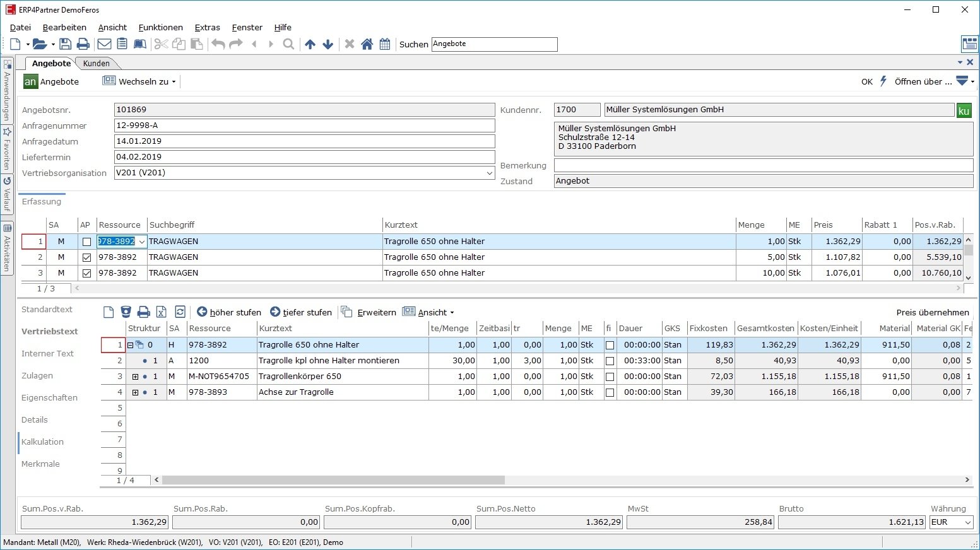Image resolution: width=980 pixels, height=550 pixels.
Task: Click the save disk icon in toolbar
Action: pos(65,44)
